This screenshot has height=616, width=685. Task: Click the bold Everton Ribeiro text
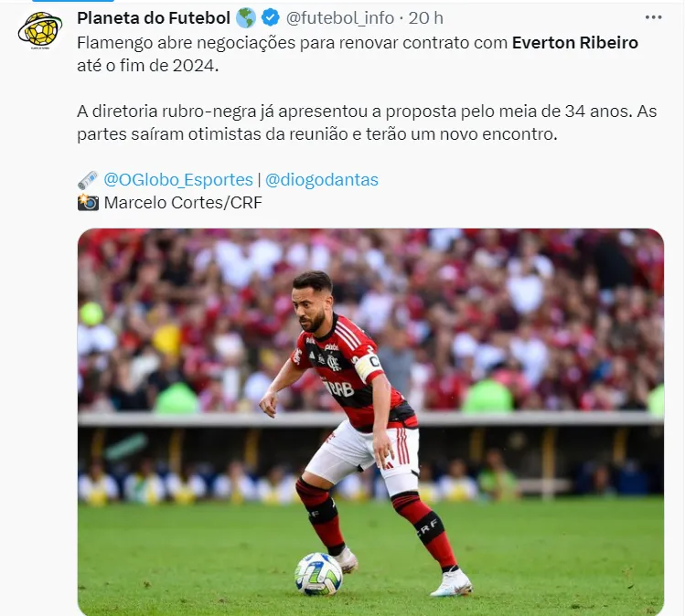[575, 43]
